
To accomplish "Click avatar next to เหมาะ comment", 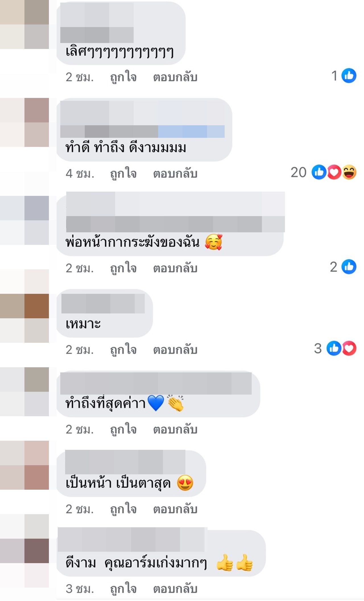I will click(24, 306).
